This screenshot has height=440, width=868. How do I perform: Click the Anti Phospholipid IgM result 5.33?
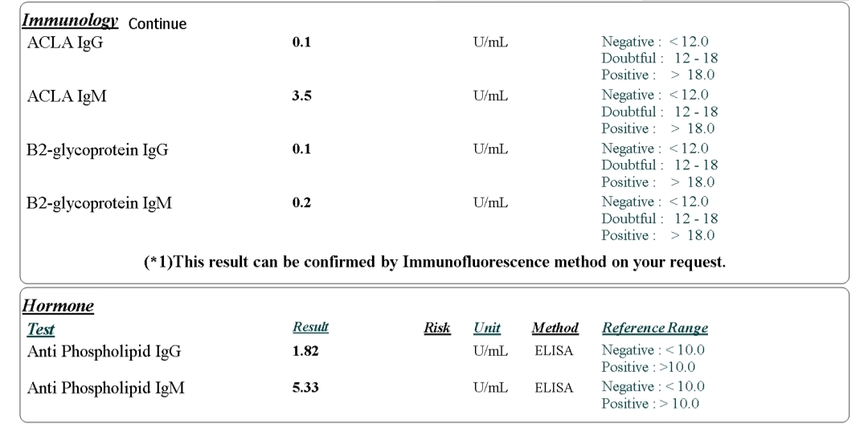click(x=305, y=388)
